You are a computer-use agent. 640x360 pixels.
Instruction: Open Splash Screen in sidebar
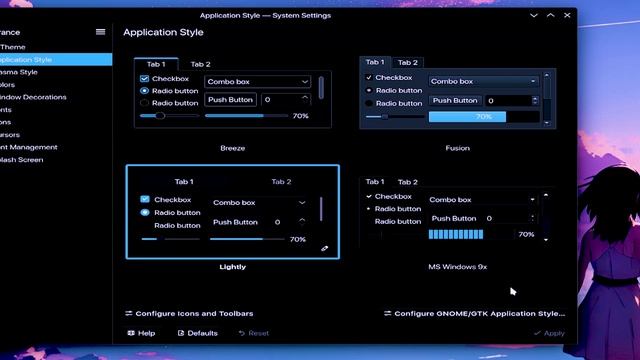[56, 160]
